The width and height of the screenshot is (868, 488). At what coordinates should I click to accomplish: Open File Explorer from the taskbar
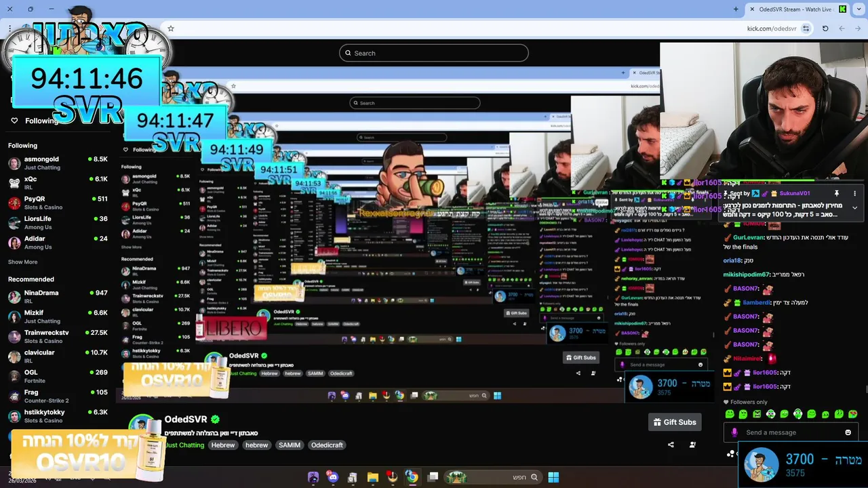click(372, 477)
